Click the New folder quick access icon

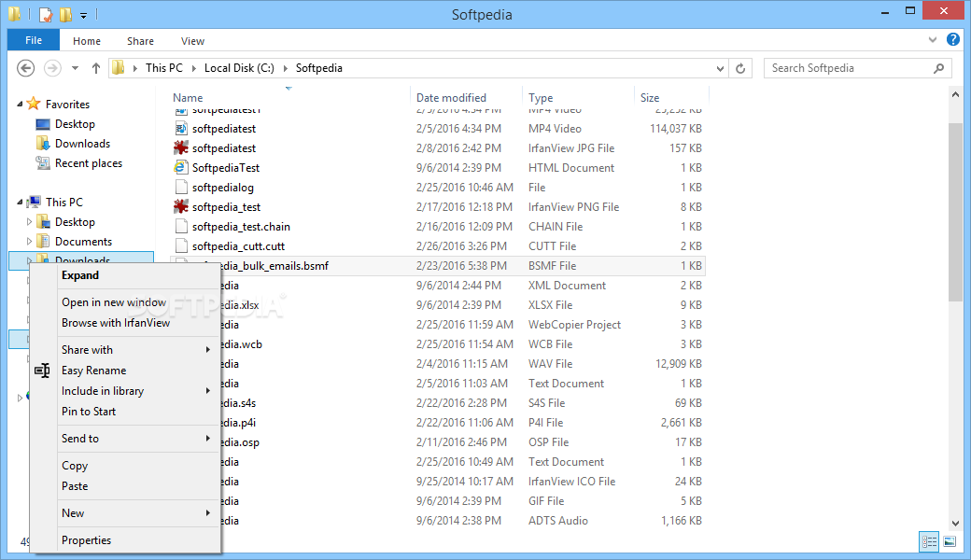[65, 14]
